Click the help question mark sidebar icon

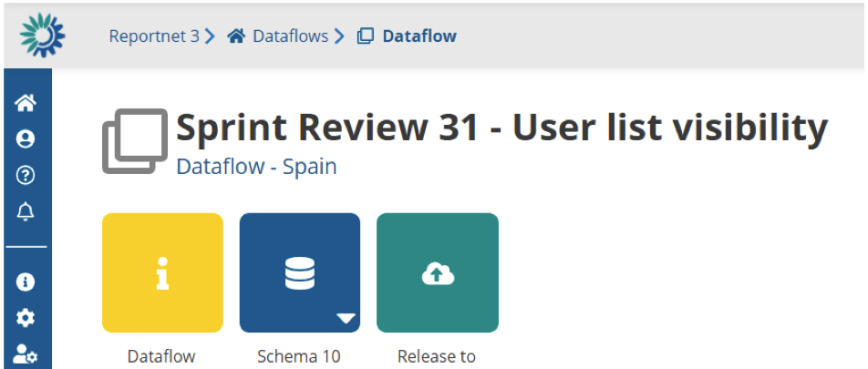click(26, 176)
